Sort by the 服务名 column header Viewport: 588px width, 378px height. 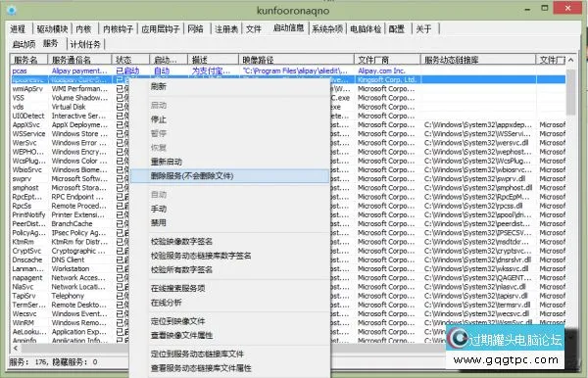point(28,60)
